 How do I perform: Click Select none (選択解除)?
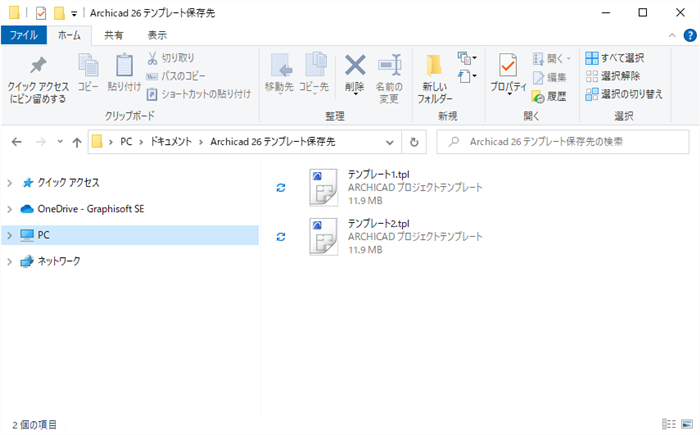[x=613, y=76]
